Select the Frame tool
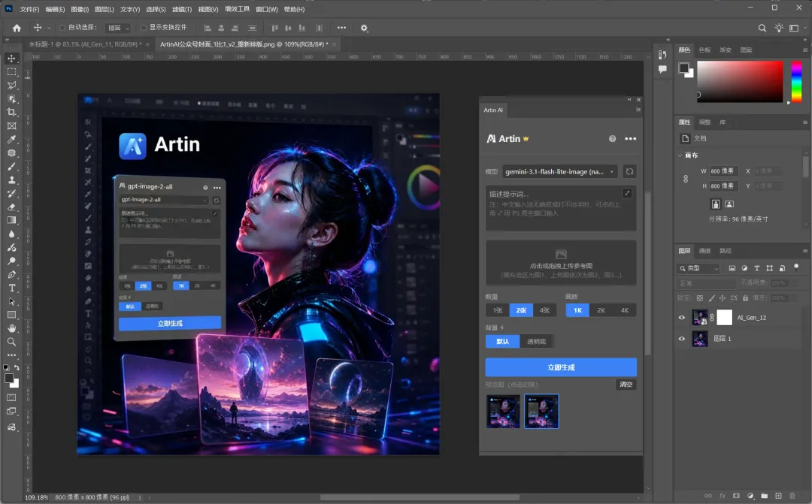812x504 pixels. click(11, 125)
